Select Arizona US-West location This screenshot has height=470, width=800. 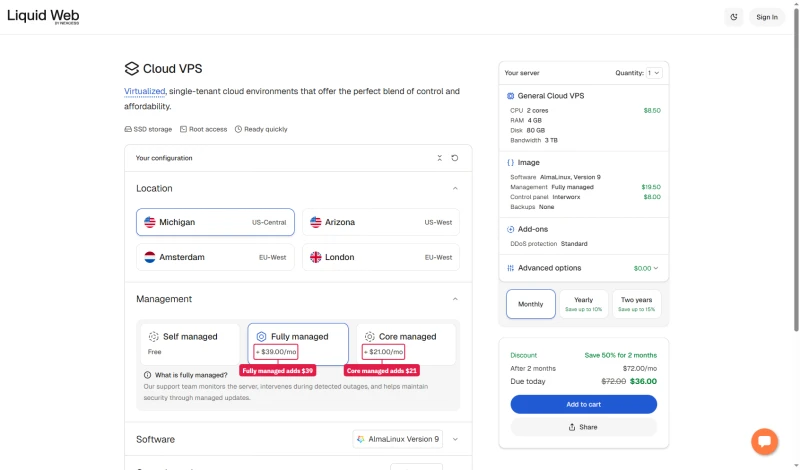(x=381, y=222)
